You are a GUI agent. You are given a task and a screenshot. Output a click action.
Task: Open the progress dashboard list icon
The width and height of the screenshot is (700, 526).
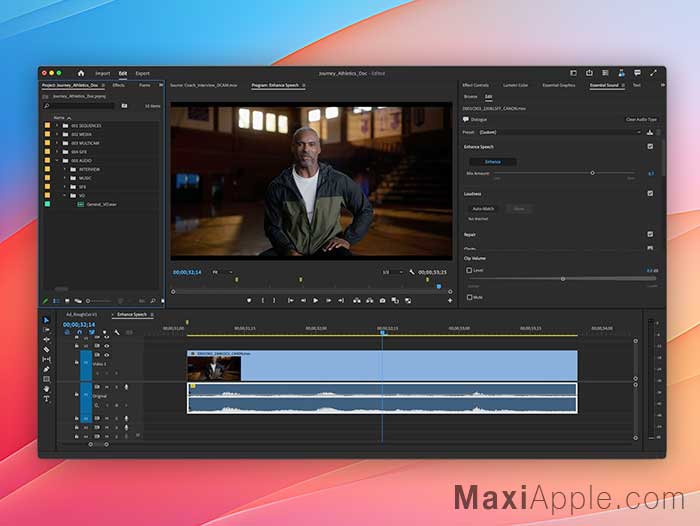tap(605, 73)
